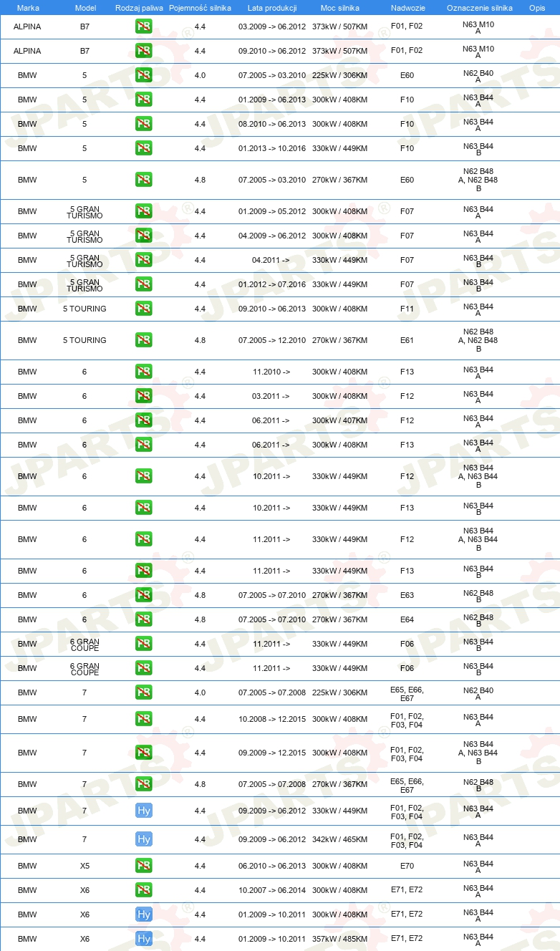This screenshot has height=951, width=560.
Task: Click petrol icon in BMW 6 03.2011 row
Action: click(143, 397)
